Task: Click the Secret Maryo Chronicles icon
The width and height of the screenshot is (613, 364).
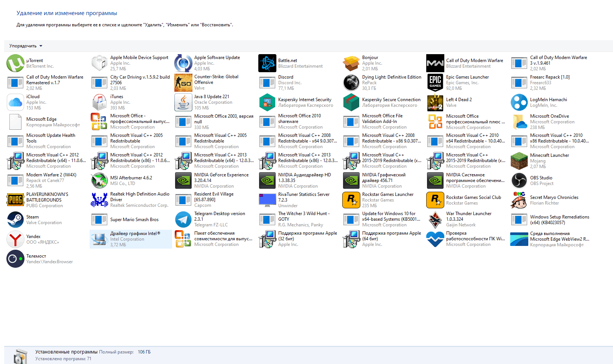Action: pos(519,200)
